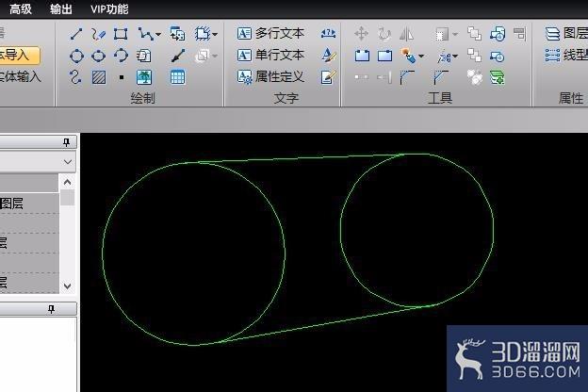Click the 单行文本 button
This screenshot has height=392, width=588.
(270, 56)
